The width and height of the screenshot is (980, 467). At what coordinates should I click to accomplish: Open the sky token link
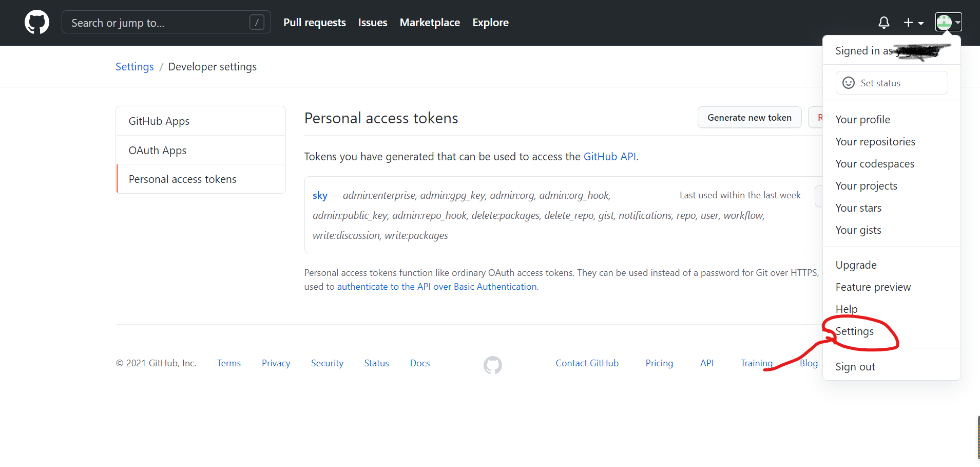click(320, 196)
